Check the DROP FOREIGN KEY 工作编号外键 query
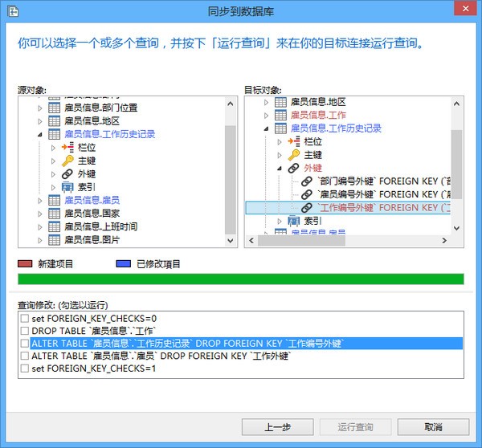Image resolution: width=482 pixels, height=448 pixels. coord(25,343)
